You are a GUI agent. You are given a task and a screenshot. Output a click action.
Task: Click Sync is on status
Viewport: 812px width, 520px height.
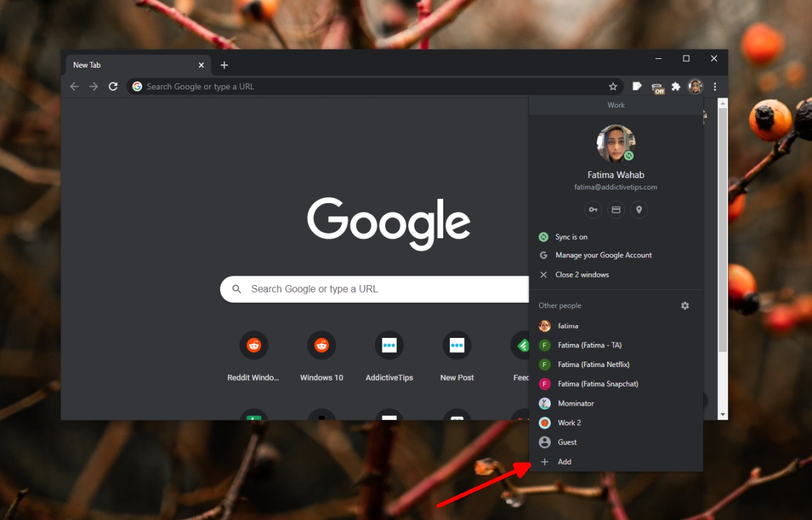[571, 237]
